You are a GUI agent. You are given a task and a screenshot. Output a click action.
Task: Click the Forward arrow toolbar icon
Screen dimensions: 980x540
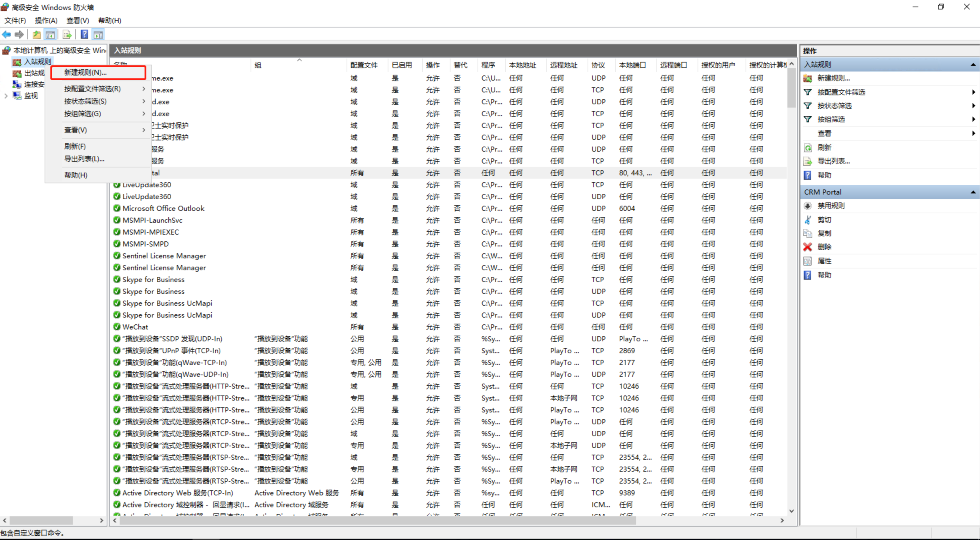(19, 34)
